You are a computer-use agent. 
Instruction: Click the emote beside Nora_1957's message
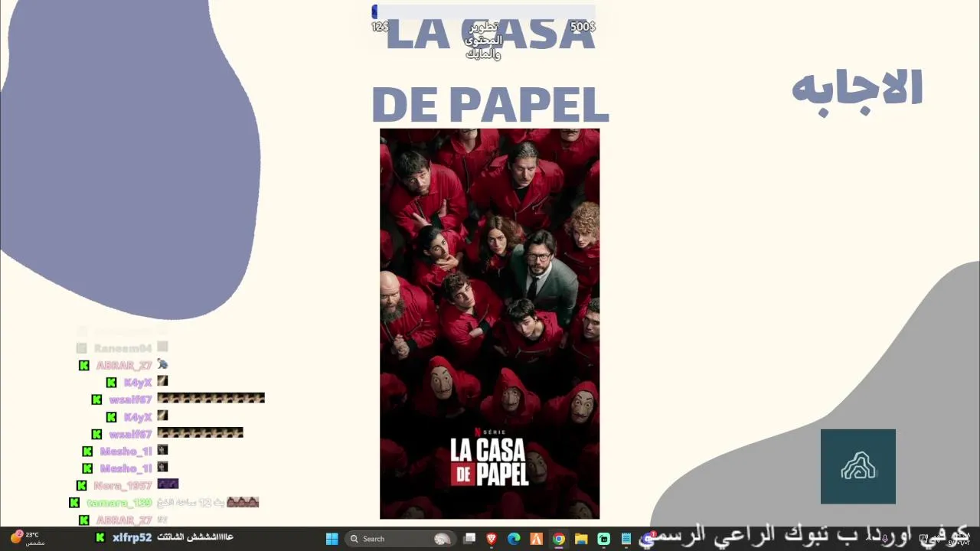click(168, 484)
